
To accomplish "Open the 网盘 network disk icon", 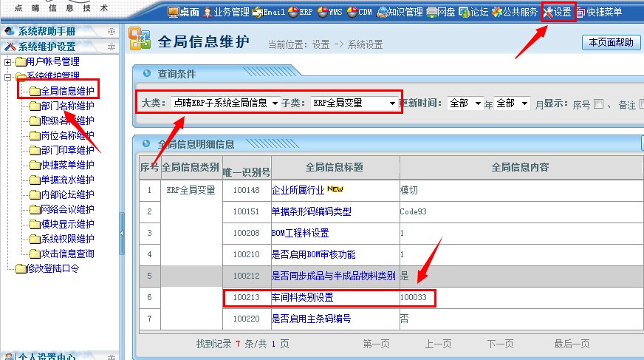I will click(x=431, y=13).
